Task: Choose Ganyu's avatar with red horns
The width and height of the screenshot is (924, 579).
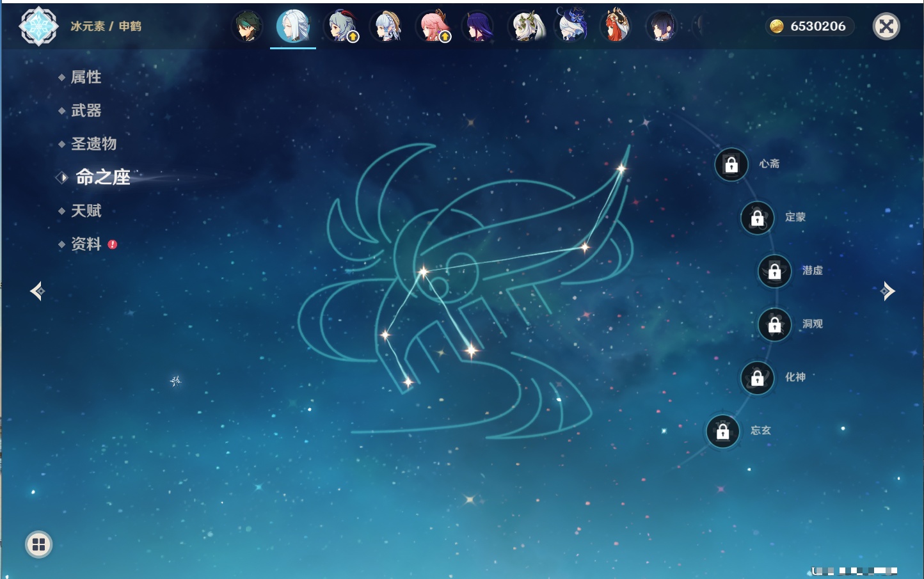Action: click(x=340, y=26)
